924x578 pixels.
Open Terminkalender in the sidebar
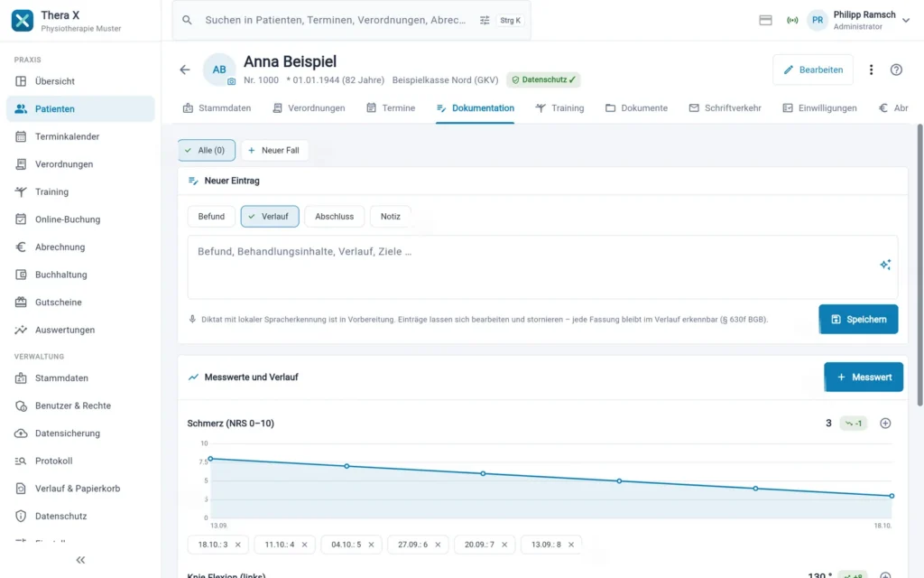click(80, 136)
